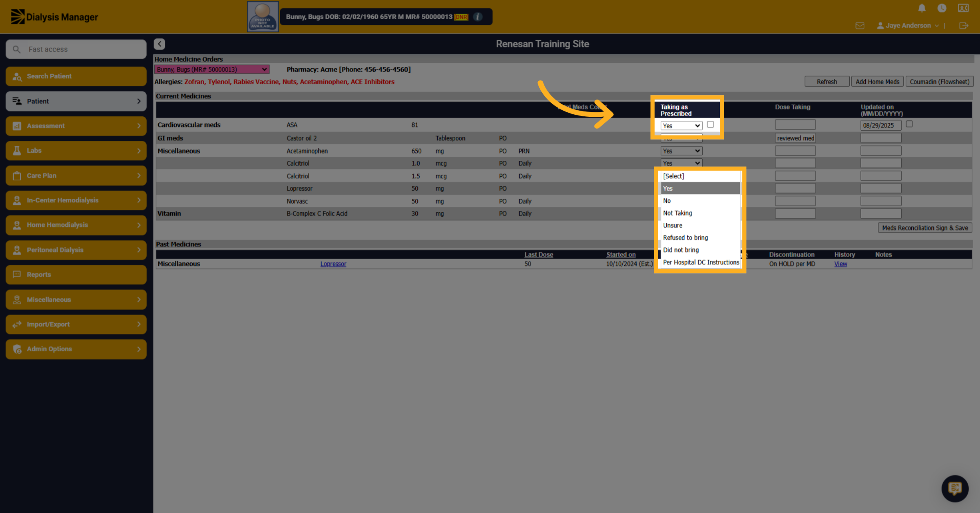Click the logout icon
This screenshot has width=980, height=513.
tap(964, 26)
